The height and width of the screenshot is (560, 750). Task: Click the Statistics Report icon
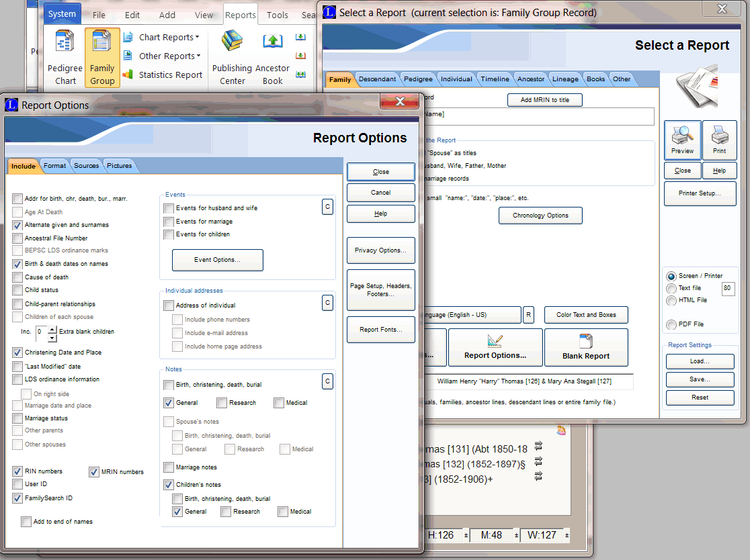pos(128,75)
